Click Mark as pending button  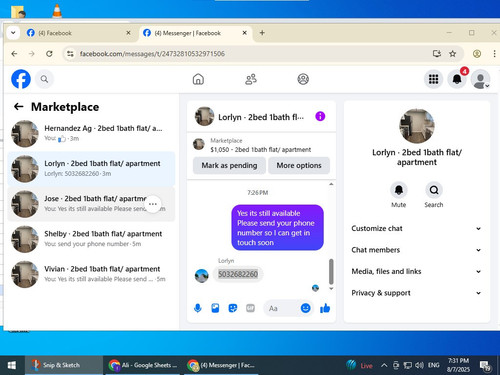pos(229,166)
